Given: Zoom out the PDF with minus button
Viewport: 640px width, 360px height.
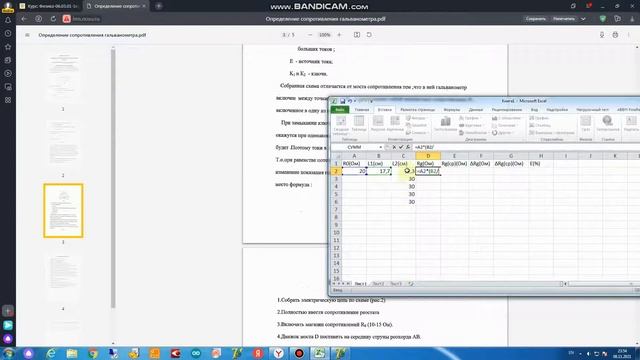Looking at the screenshot, I should point(310,35).
